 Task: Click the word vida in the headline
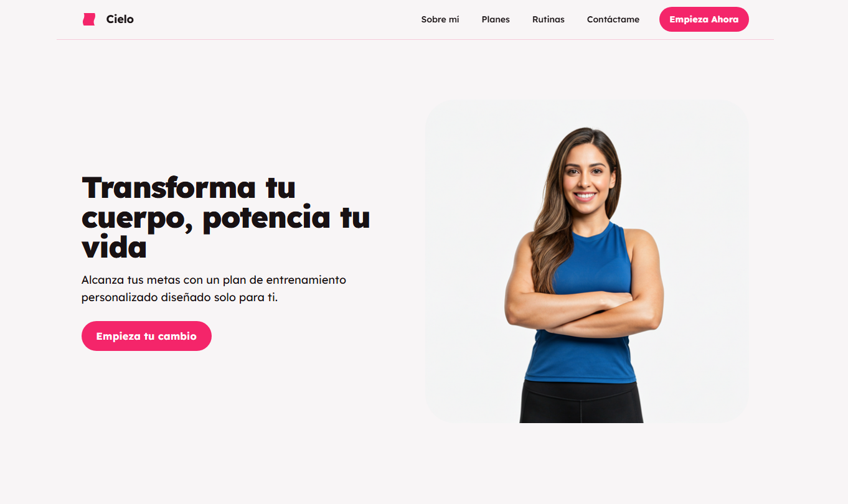pyautogui.click(x=114, y=248)
